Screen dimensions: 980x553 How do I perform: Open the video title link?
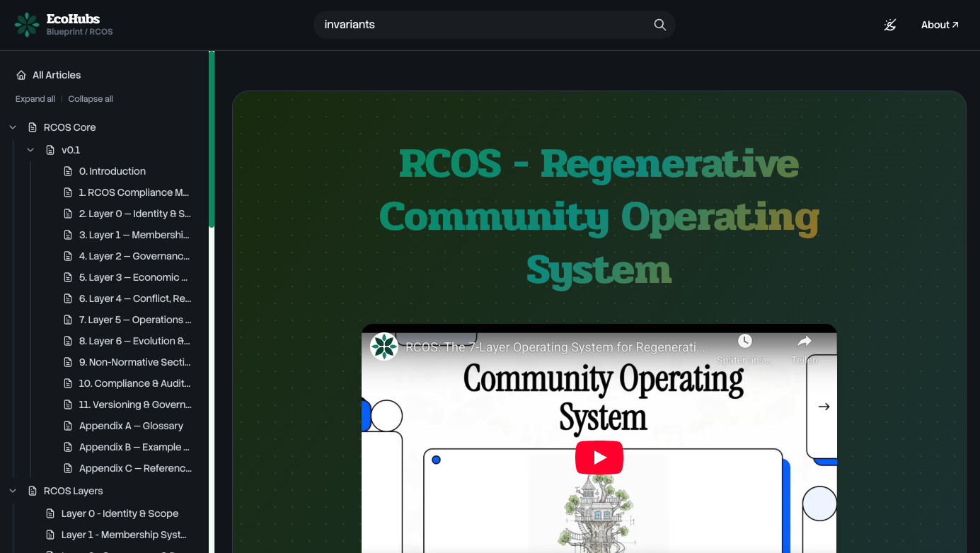[555, 347]
